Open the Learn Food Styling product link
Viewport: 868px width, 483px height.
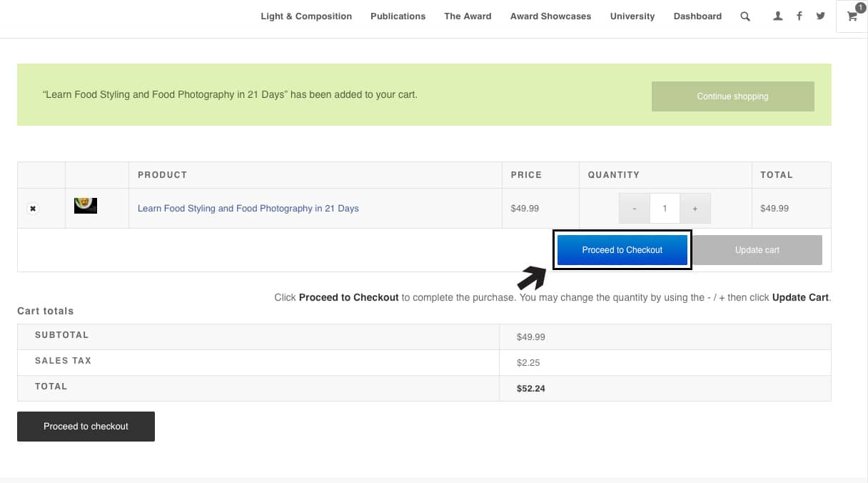click(x=248, y=209)
